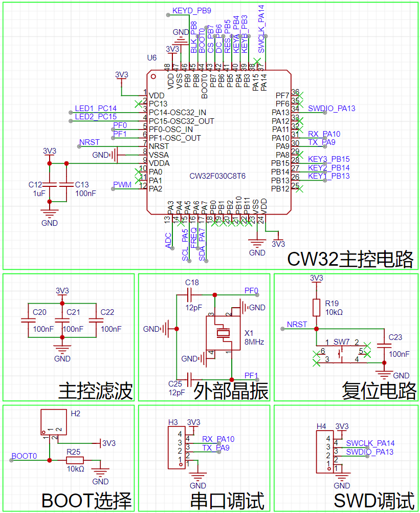420x513 pixels.
Task: Select the BOOT选择 block title
Action: (x=87, y=501)
